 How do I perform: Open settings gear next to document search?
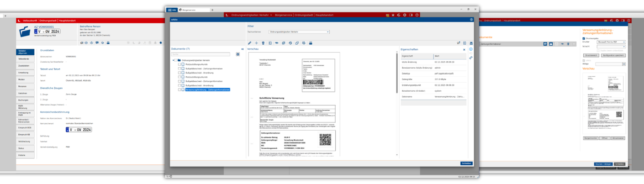(238, 54)
